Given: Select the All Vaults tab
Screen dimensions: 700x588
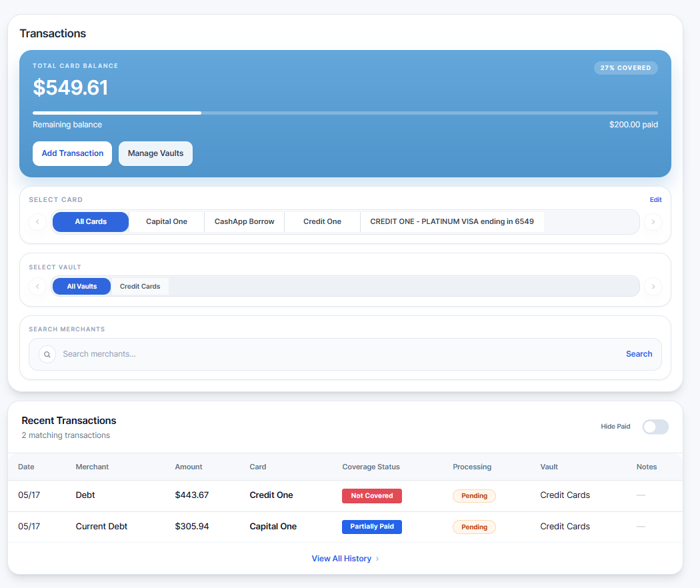Looking at the screenshot, I should [82, 287].
